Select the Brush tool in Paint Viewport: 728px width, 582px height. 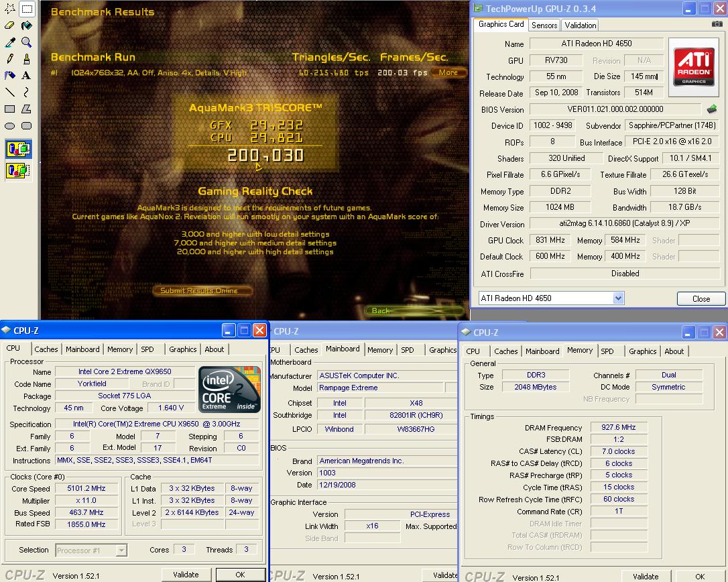[26, 58]
